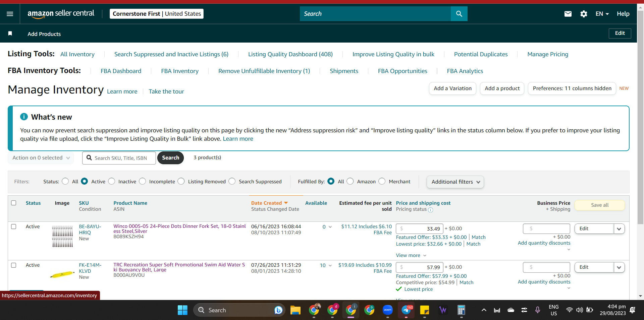Open Sticky Notes from the taskbar

425,310
